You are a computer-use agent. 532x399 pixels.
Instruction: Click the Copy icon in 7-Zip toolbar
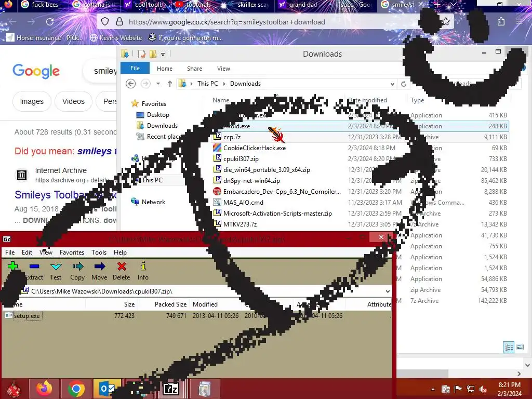(x=78, y=267)
